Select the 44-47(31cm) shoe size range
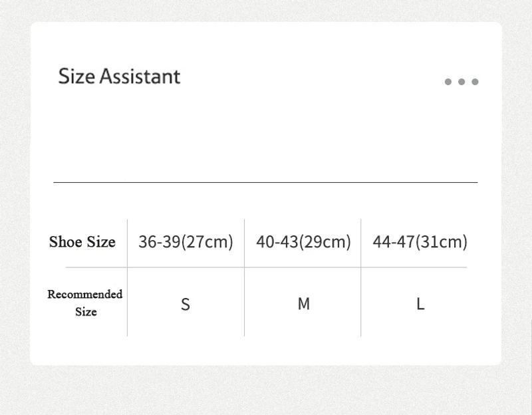The image size is (532, 415). (x=420, y=241)
